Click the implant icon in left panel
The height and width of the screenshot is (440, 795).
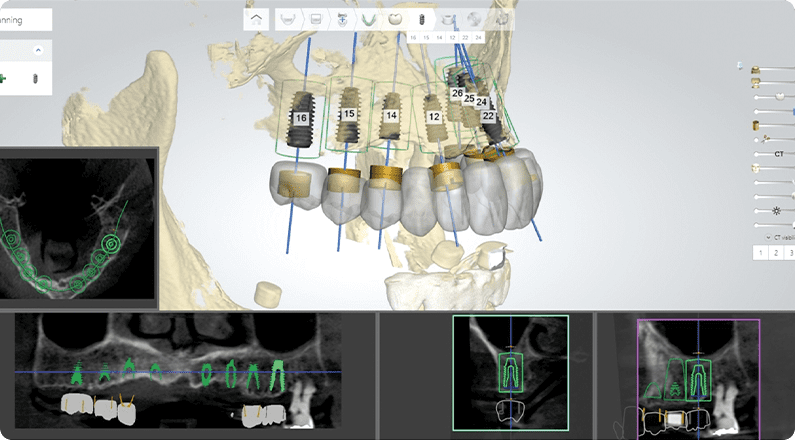[x=37, y=78]
